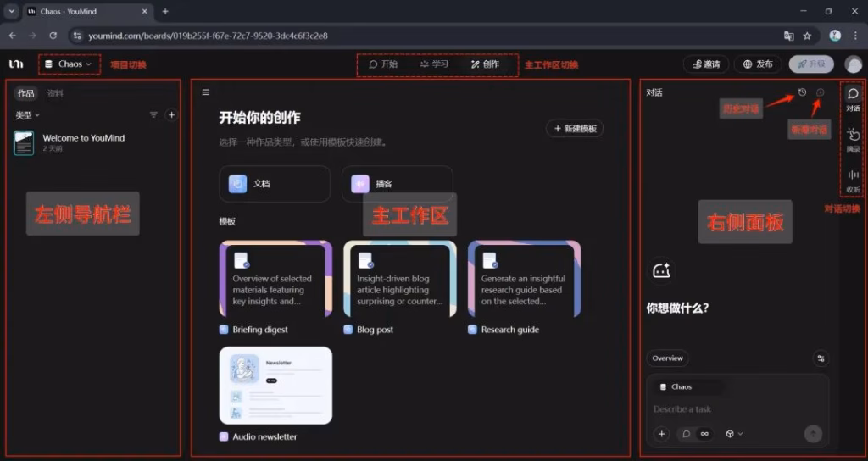Click the filter icon in left navigation
Image resolution: width=868 pixels, height=461 pixels.
click(x=153, y=114)
